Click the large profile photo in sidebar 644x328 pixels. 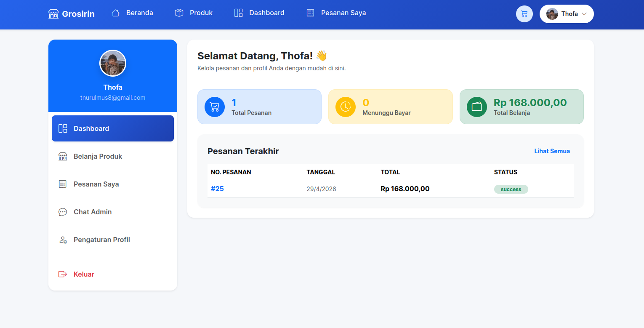[113, 63]
